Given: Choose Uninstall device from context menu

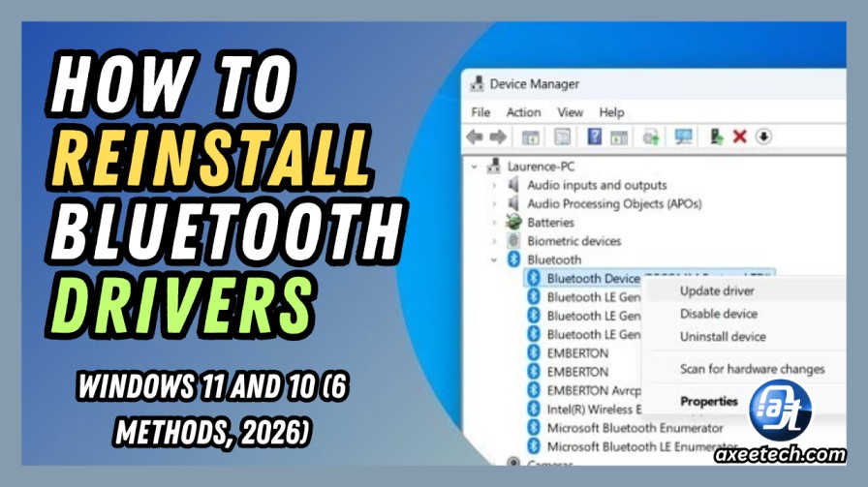Looking at the screenshot, I should coord(723,337).
